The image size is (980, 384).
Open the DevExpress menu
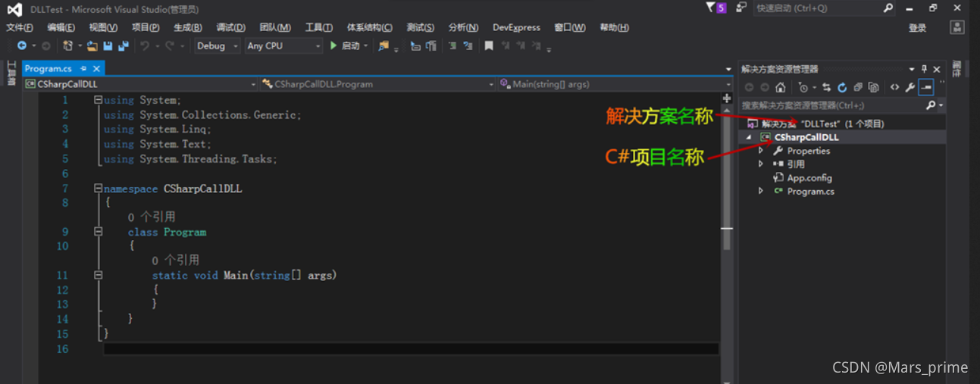pos(516,27)
